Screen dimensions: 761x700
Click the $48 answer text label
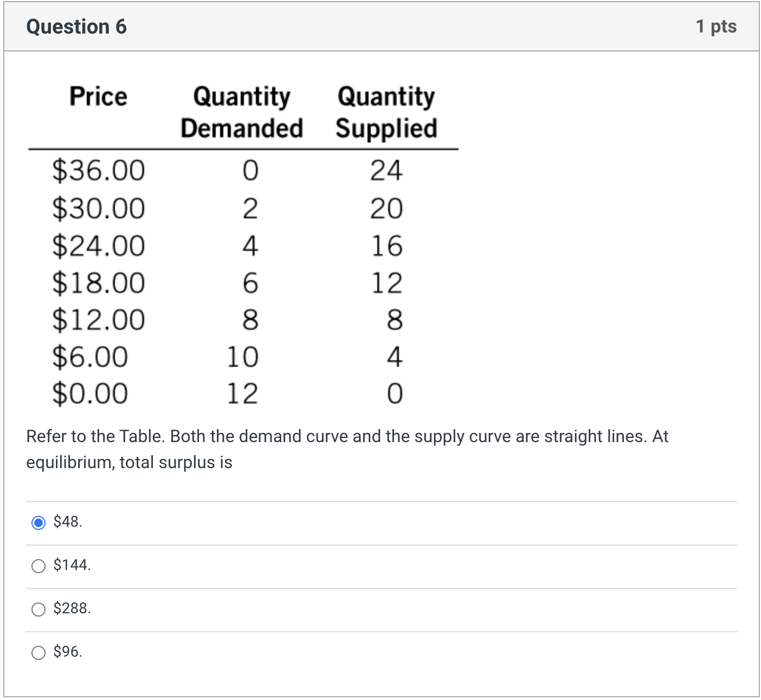click(x=67, y=522)
